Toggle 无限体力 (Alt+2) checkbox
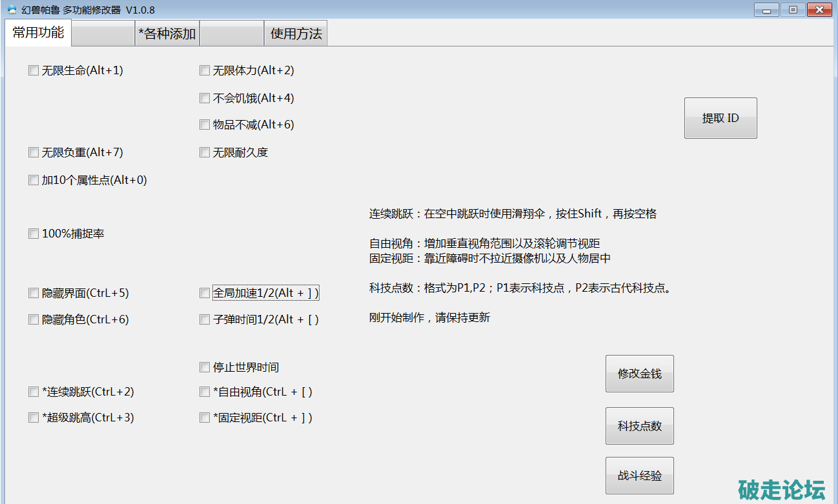 point(205,71)
